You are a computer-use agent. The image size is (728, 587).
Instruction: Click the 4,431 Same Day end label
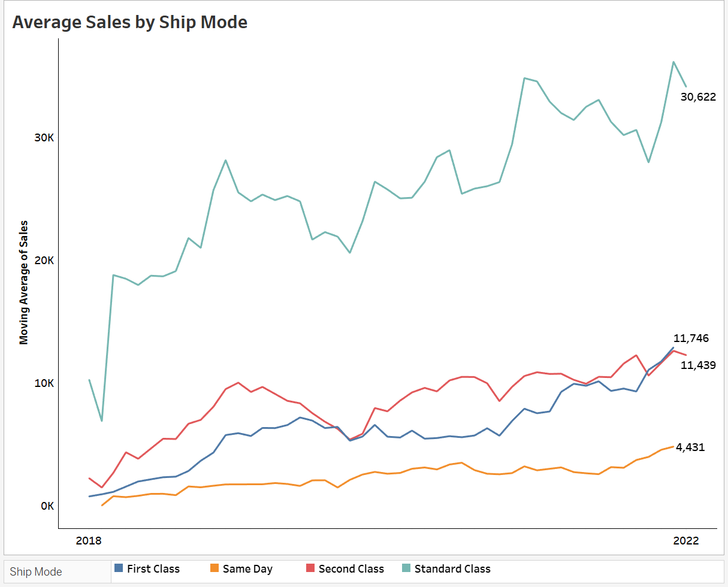690,447
